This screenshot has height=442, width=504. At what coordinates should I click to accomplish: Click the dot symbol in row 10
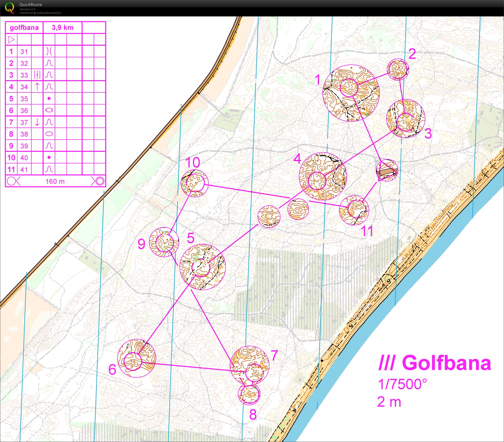[x=49, y=157]
